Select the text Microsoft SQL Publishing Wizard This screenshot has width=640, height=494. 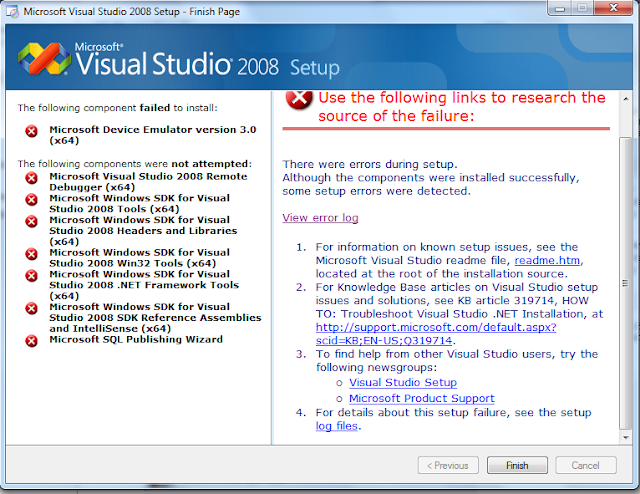click(x=136, y=340)
